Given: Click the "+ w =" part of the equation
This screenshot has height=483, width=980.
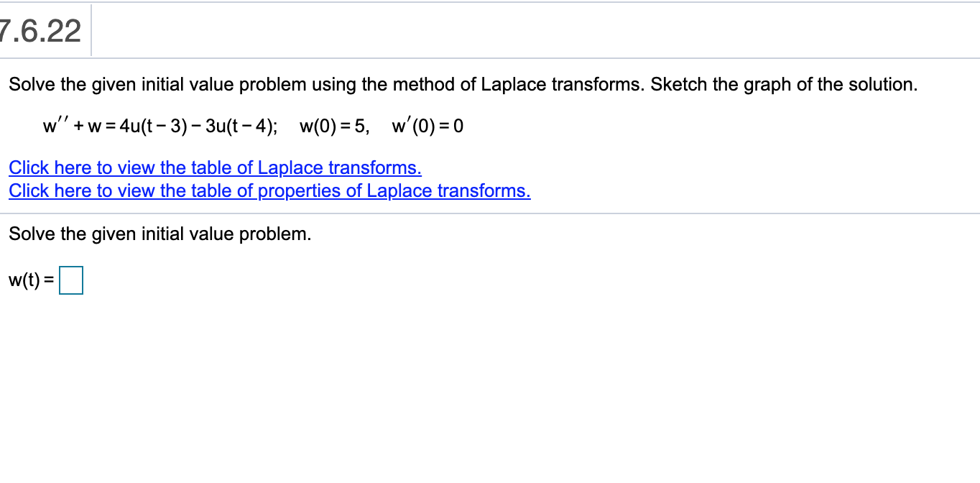Looking at the screenshot, I should tap(94, 127).
